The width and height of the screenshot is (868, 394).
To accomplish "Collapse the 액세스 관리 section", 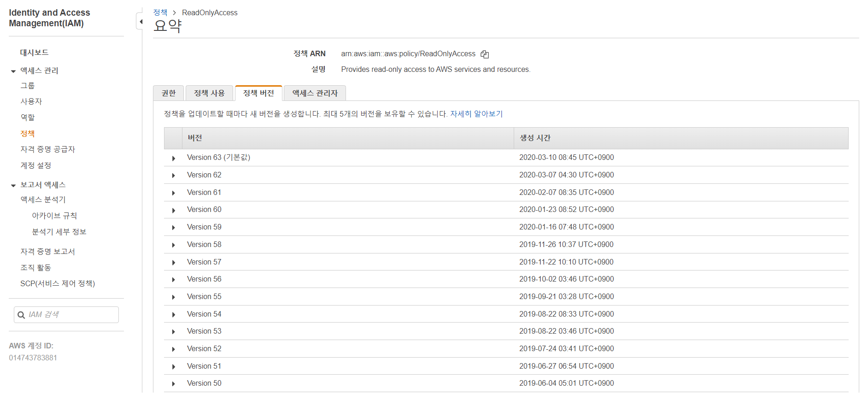I will 13,71.
